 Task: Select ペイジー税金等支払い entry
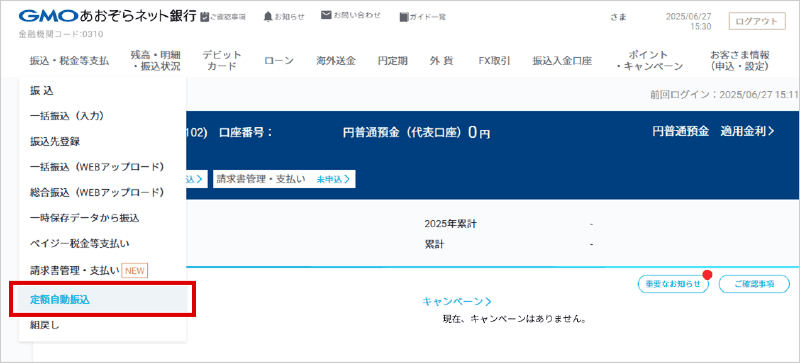103,243
